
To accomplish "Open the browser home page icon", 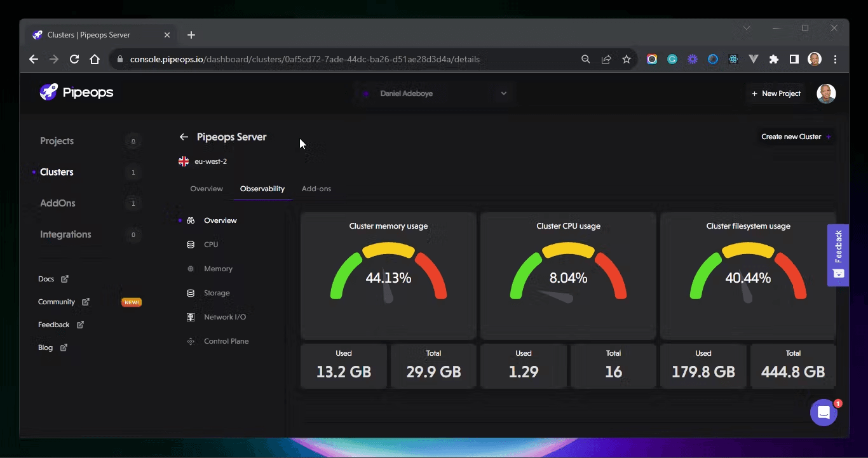I will (x=95, y=59).
